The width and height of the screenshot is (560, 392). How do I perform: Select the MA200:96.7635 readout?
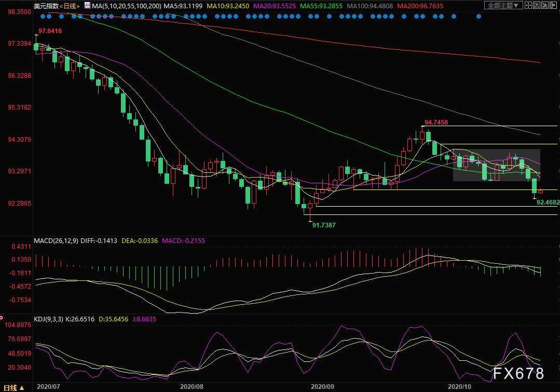pos(420,6)
